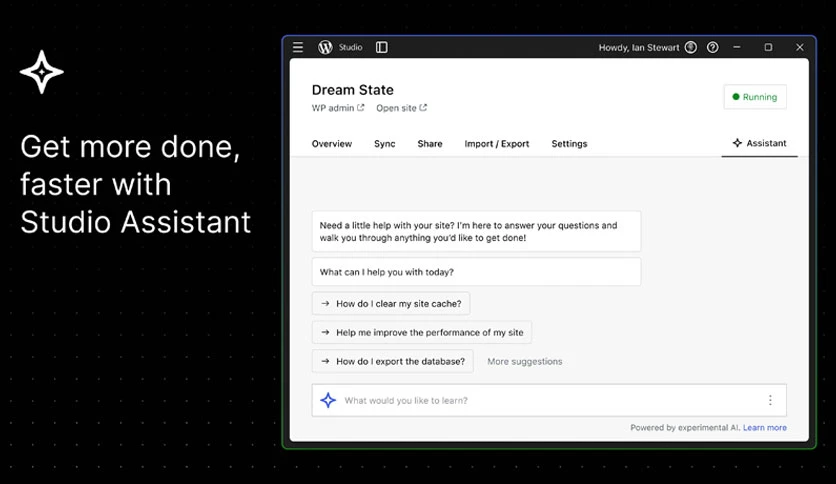Switch to the Share tab

coord(430,144)
